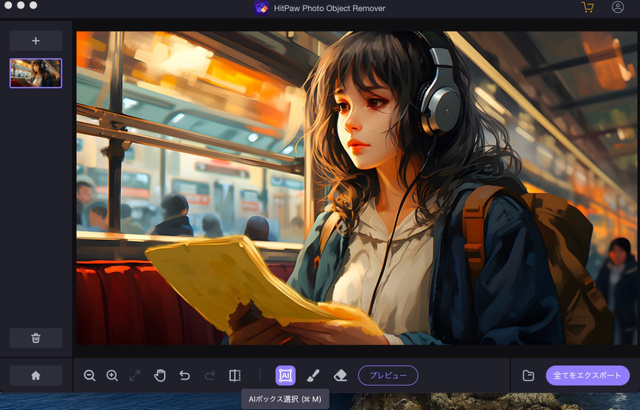Image resolution: width=640 pixels, height=410 pixels.
Task: Toggle before/after compare view
Action: (235, 375)
